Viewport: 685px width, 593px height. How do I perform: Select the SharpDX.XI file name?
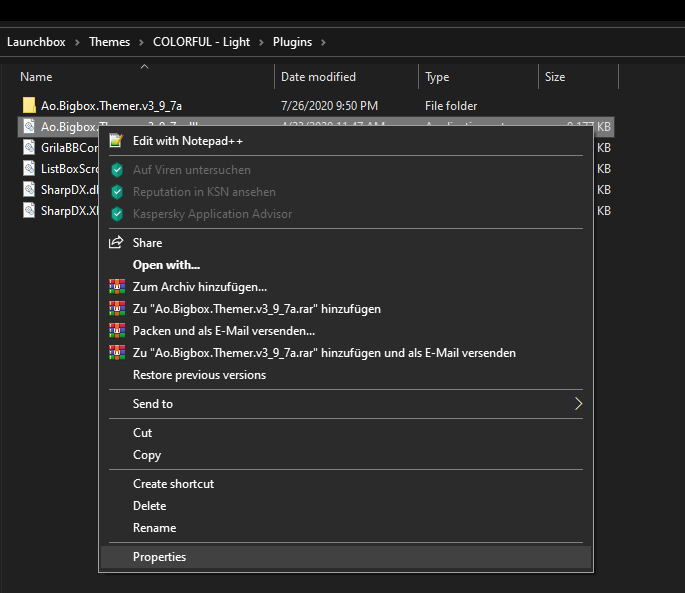point(69,211)
